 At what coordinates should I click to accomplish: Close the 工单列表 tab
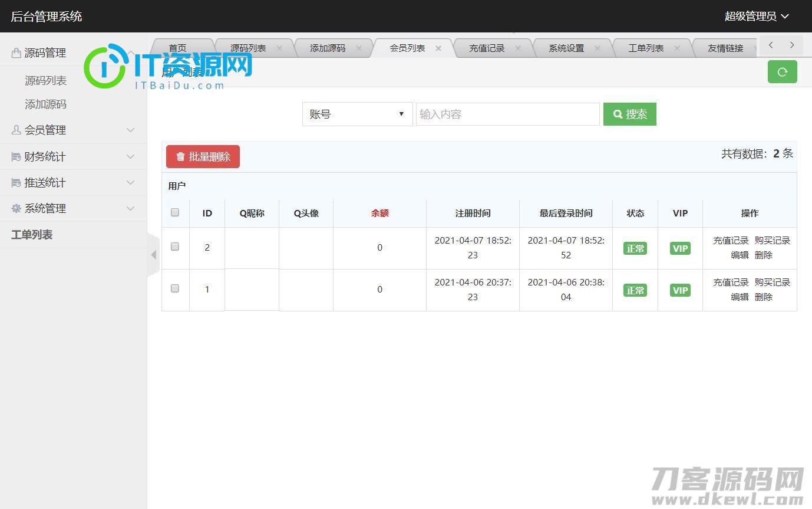(677, 48)
